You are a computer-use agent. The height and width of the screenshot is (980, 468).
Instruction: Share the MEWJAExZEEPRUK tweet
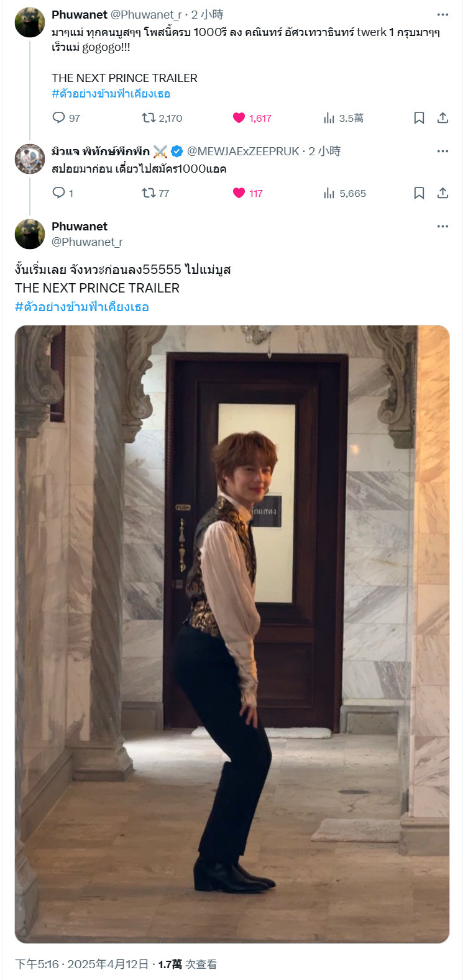pyautogui.click(x=443, y=193)
